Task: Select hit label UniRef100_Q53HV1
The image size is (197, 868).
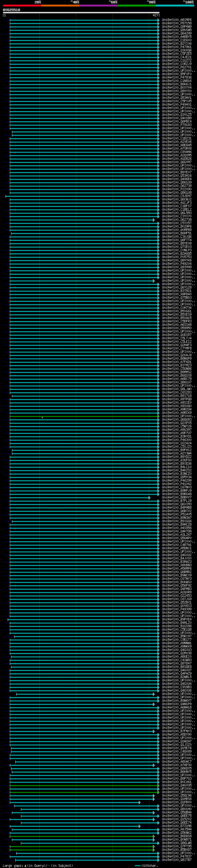Action: (176, 98)
